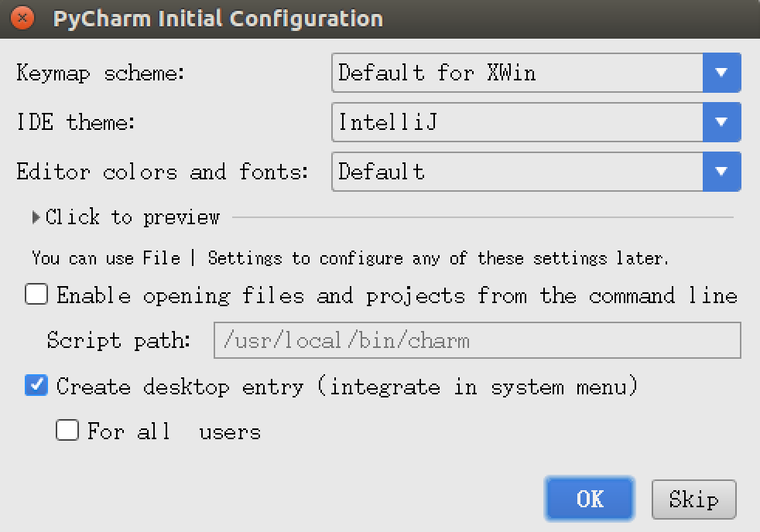Click the disclosure triangle before Click to preview
Image resolution: width=760 pixels, height=532 pixels.
pyautogui.click(x=36, y=217)
